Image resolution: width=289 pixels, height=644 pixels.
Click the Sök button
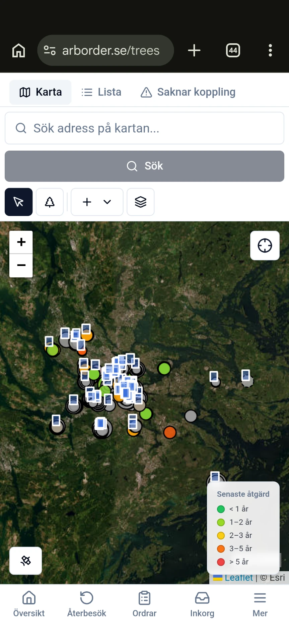click(x=144, y=166)
